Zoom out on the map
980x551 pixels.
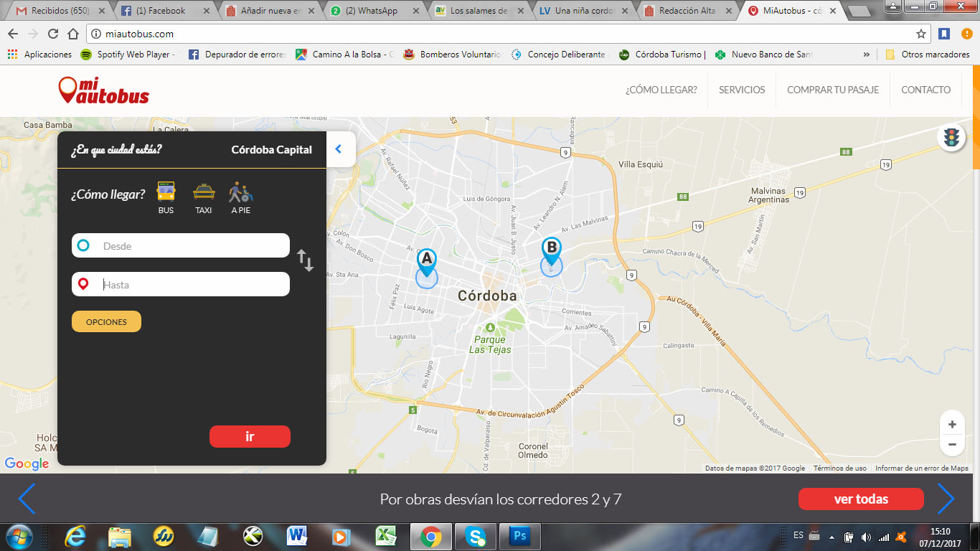coord(952,445)
